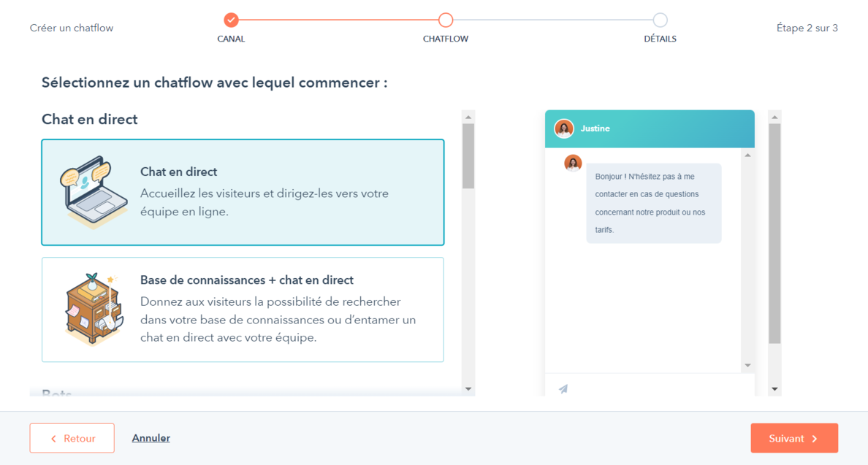This screenshot has height=465, width=868.
Task: Click the Annuler link
Action: click(x=151, y=438)
